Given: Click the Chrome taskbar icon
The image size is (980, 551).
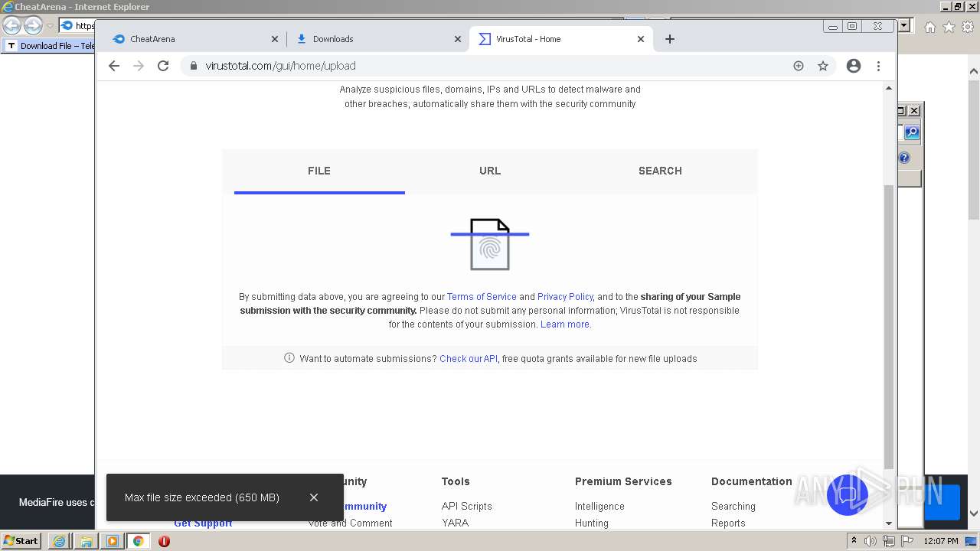Looking at the screenshot, I should pos(139,541).
